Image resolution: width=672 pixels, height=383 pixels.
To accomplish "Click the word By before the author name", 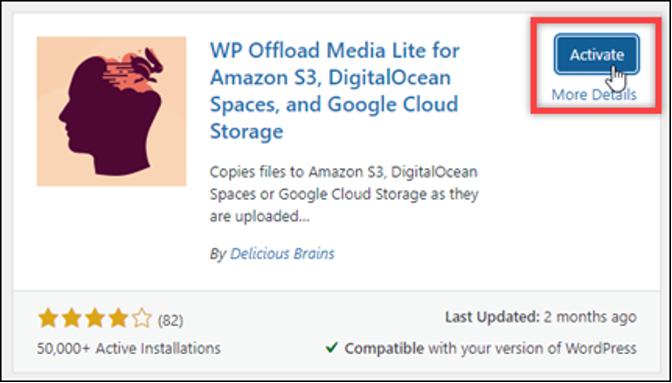I will coord(217,254).
